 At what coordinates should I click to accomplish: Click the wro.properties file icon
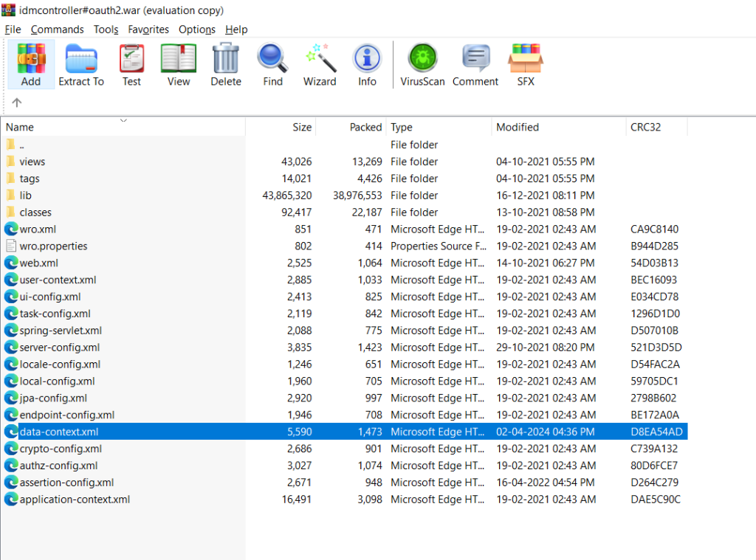coord(10,246)
